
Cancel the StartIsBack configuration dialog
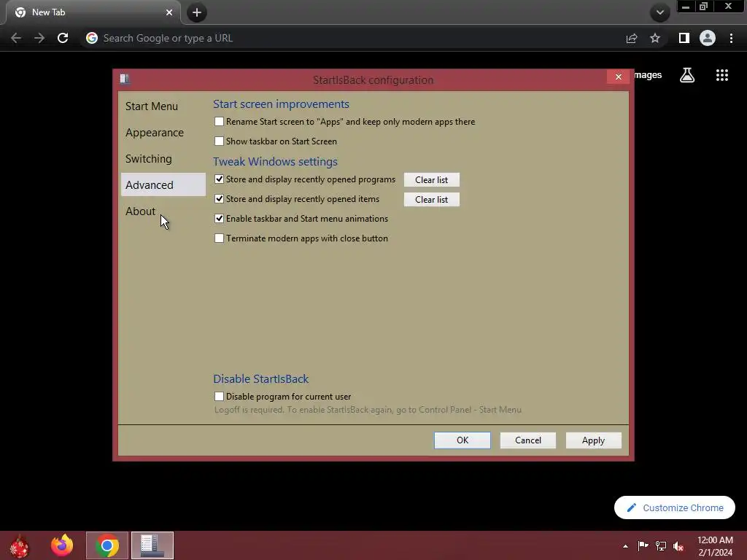click(528, 440)
